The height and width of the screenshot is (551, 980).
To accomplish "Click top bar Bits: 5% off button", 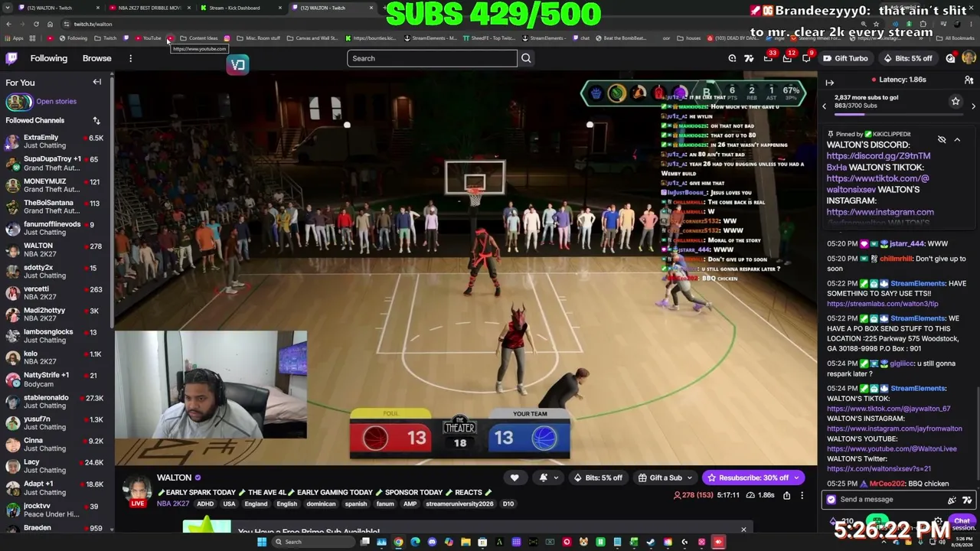I will tap(907, 58).
